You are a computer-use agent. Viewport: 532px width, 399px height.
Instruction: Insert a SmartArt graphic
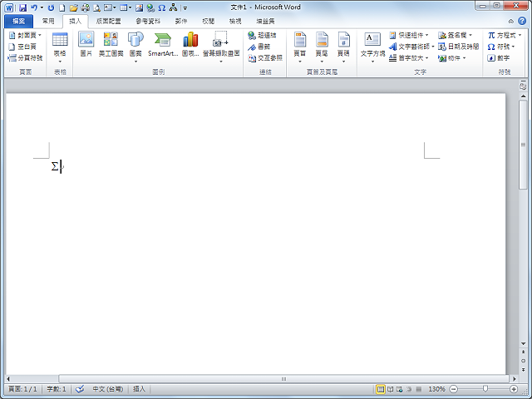[163, 44]
